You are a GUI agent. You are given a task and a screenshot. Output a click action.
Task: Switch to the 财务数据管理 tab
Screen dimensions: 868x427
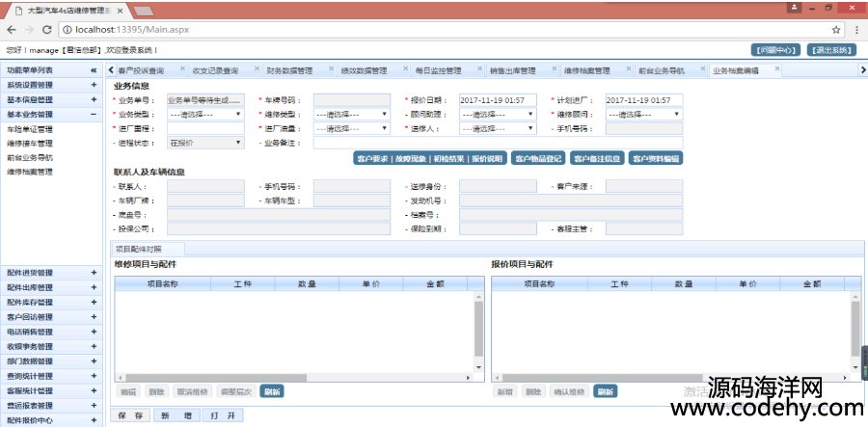(x=289, y=70)
